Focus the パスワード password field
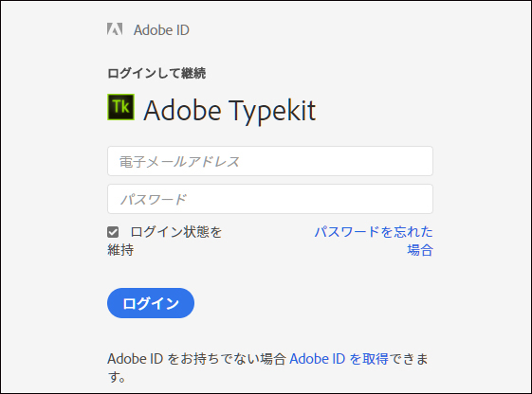Screen dimensions: 532x394 [x=270, y=199]
